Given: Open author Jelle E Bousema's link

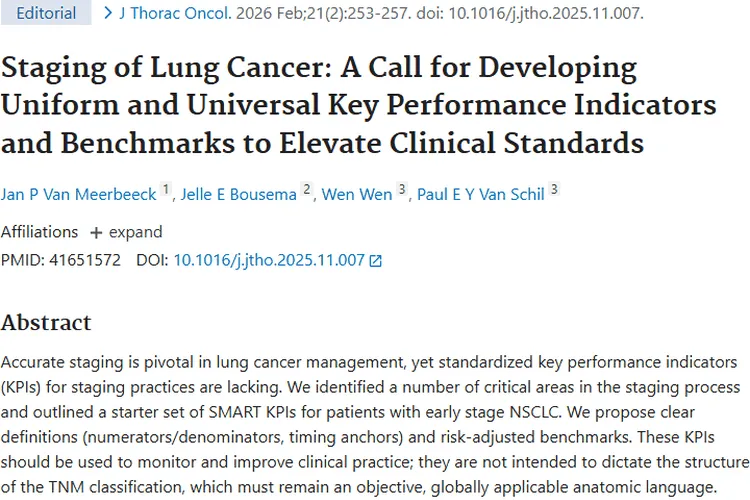Looking at the screenshot, I should point(237,194).
